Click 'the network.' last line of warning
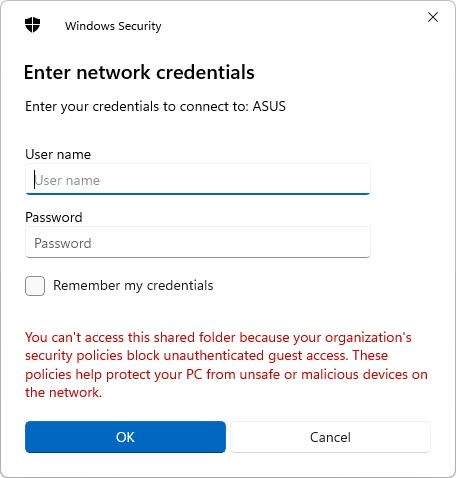The image size is (456, 478). coord(63,392)
